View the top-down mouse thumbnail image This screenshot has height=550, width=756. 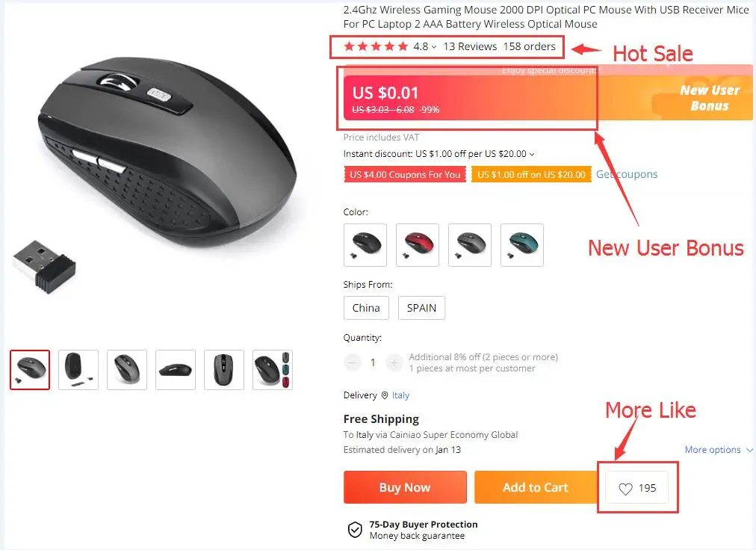[224, 370]
